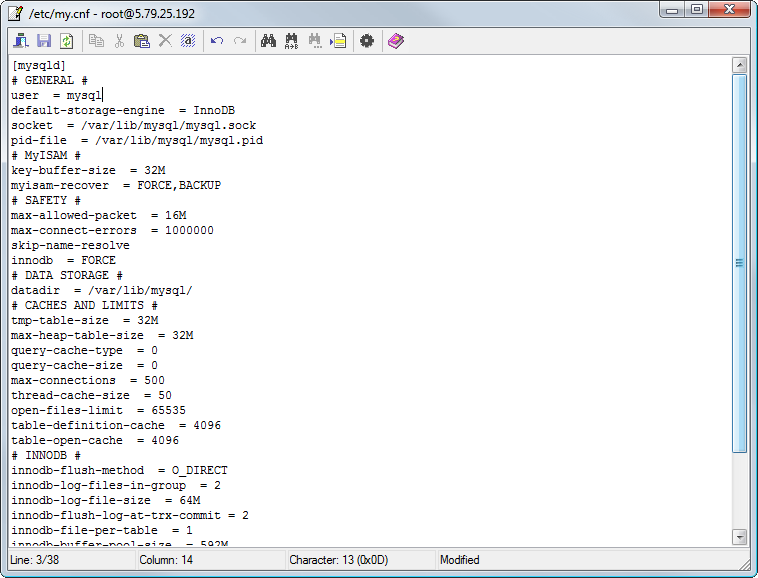Click the Close editor door icon
Screen dimensions: 758x578
coord(21,41)
